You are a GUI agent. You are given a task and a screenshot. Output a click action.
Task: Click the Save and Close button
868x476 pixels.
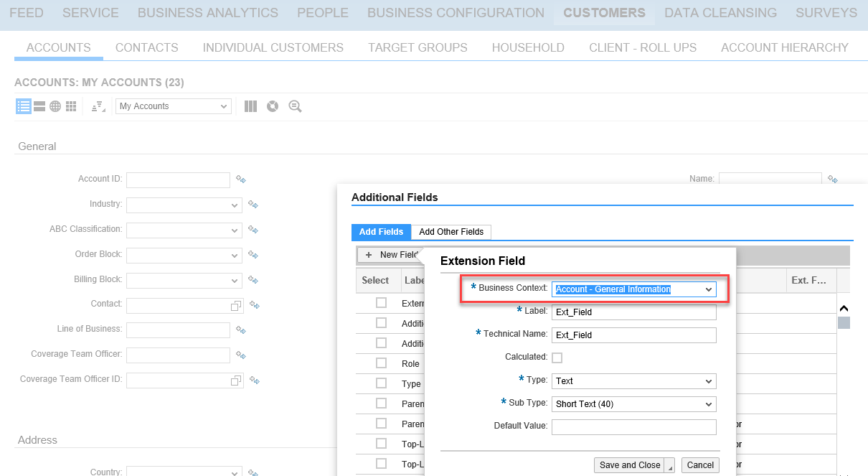(x=630, y=465)
